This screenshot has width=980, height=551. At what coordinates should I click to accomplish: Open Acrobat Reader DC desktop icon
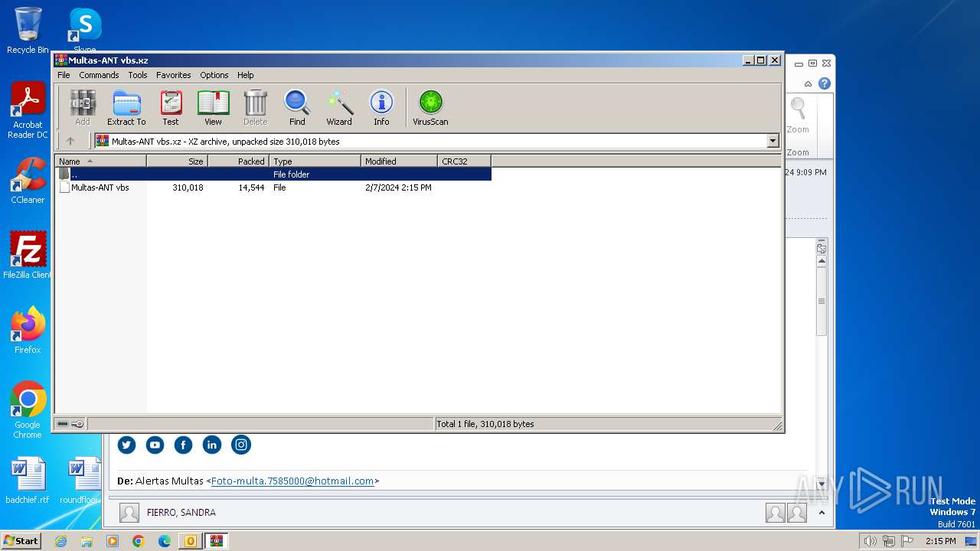[28, 111]
